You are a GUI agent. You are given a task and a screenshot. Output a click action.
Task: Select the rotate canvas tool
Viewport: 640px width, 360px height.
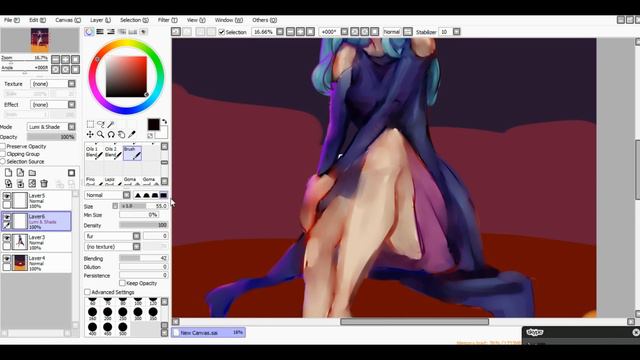coord(111,134)
